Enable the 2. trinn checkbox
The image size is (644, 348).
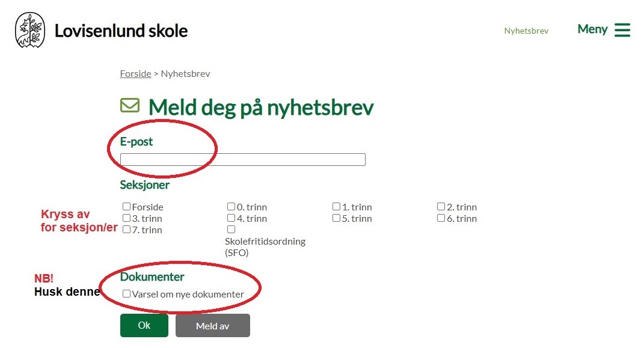(x=441, y=207)
